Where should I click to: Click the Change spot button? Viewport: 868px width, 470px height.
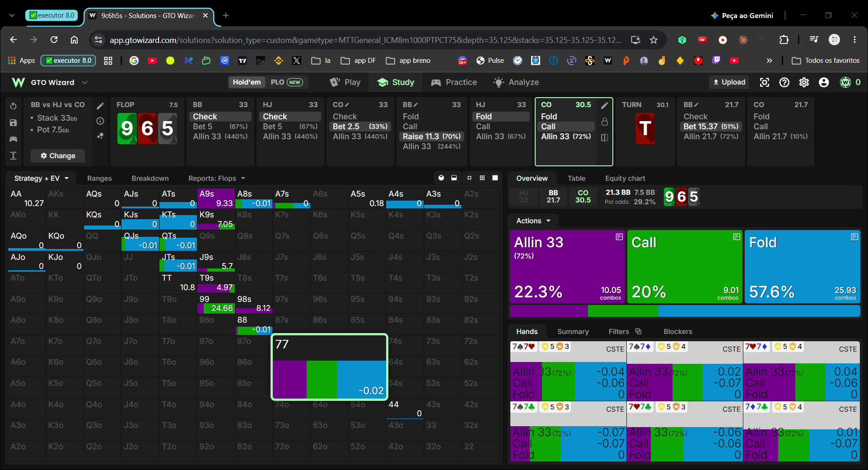(58, 156)
